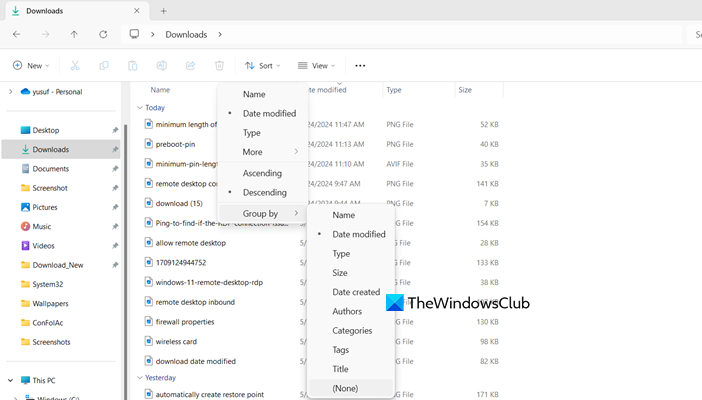This screenshot has height=400, width=702.
Task: Group by Categories
Action: 351,331
